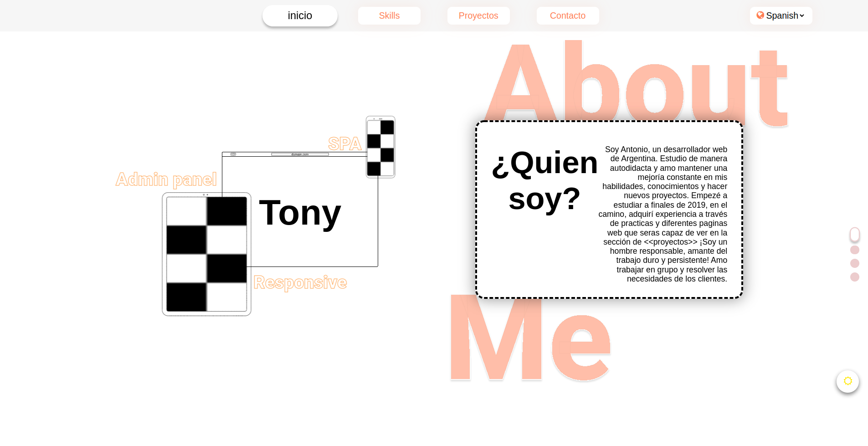Navigate to the Proyectos section

tap(478, 15)
